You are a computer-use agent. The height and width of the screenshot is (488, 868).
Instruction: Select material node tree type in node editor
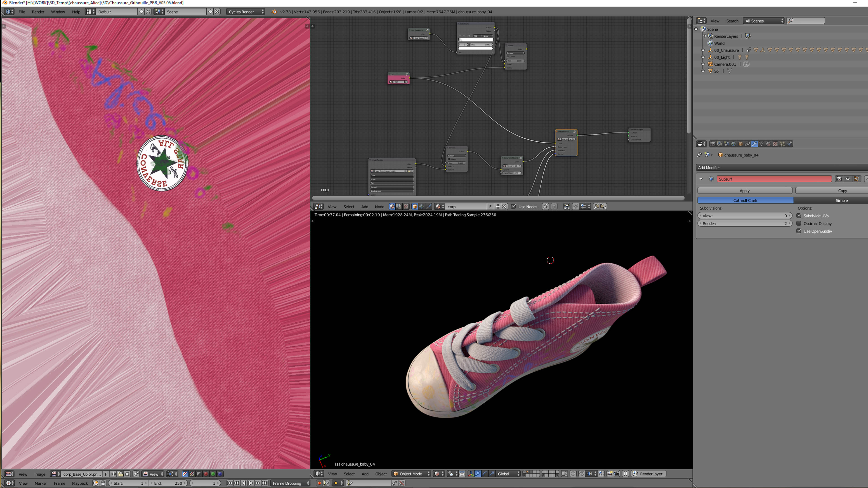pyautogui.click(x=392, y=206)
